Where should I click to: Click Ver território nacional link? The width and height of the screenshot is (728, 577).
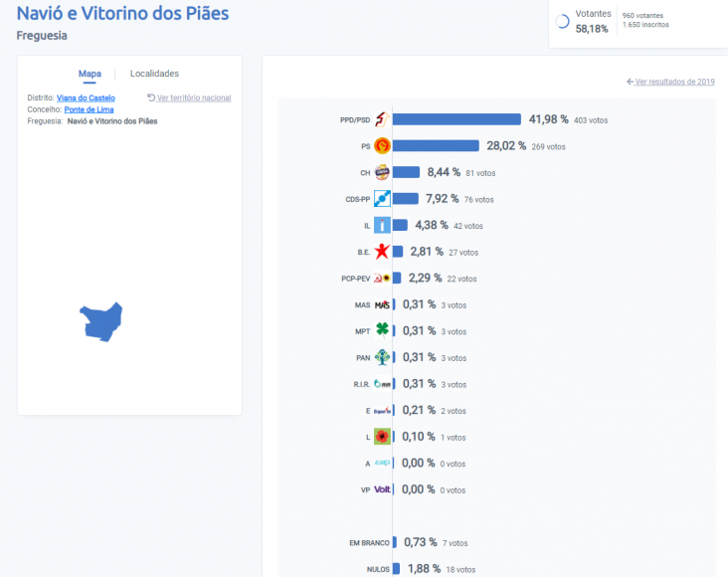[189, 97]
